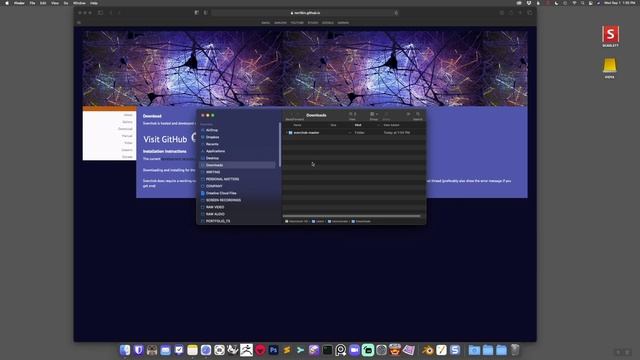
Task: Sort by Size column in Finder
Action: pos(333,125)
